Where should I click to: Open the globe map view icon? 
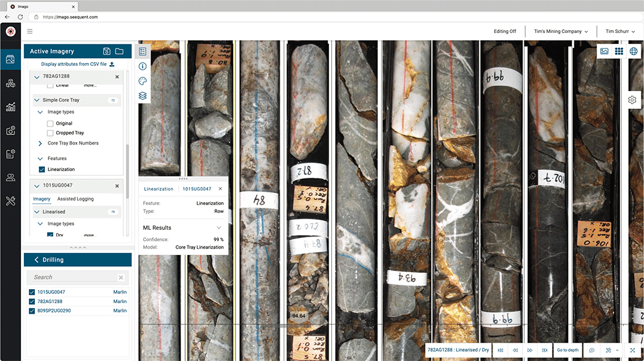(x=633, y=51)
